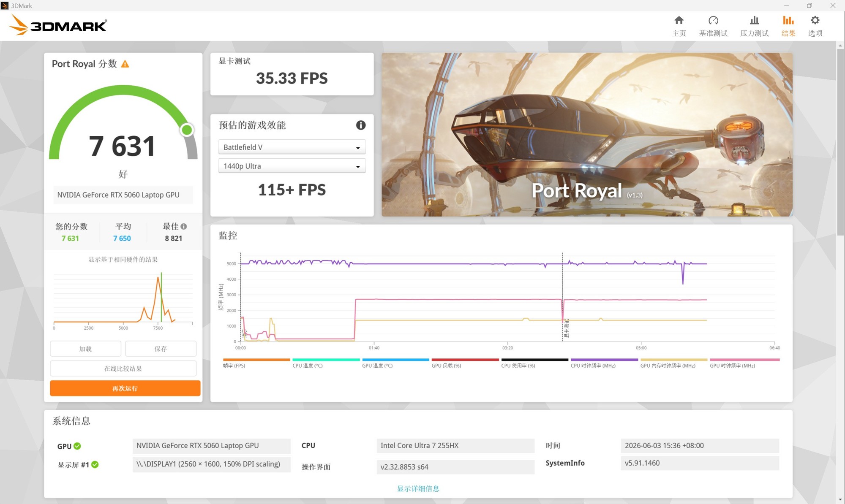Toggle the GPU 负载 (%) legend entry

465,363
